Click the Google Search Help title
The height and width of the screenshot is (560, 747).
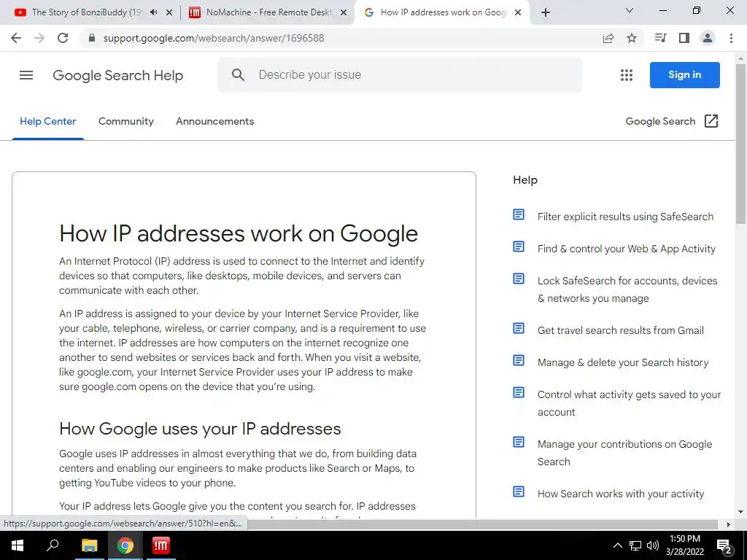(x=117, y=75)
